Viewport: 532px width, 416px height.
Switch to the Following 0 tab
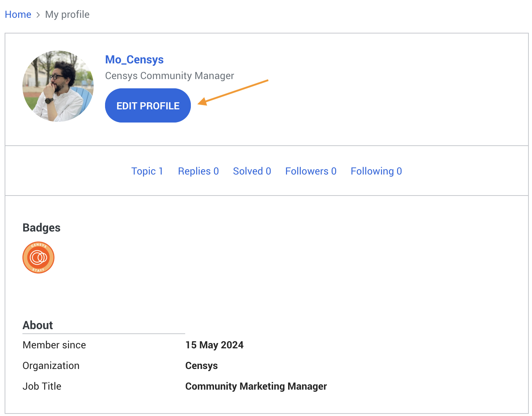[376, 171]
